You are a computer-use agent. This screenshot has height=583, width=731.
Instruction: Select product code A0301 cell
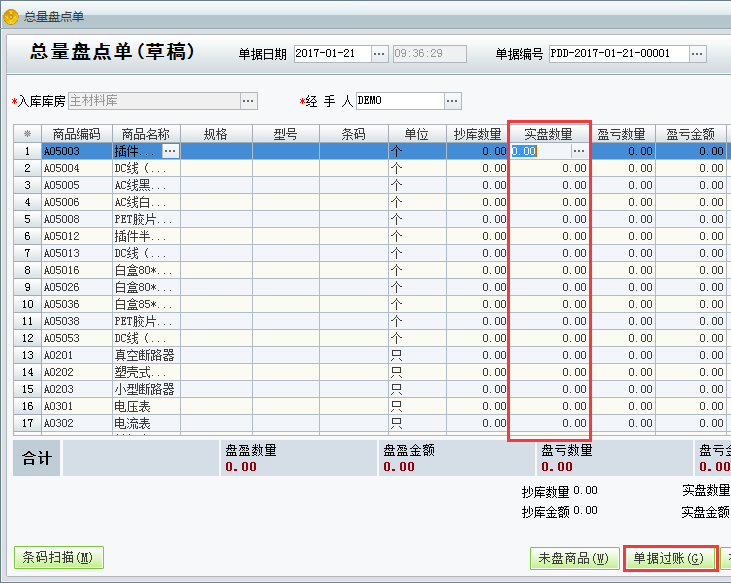click(77, 406)
